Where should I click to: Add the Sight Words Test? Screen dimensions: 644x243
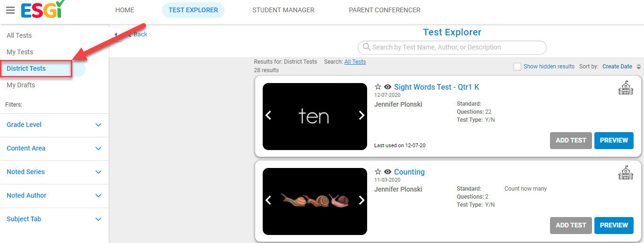[x=570, y=140]
